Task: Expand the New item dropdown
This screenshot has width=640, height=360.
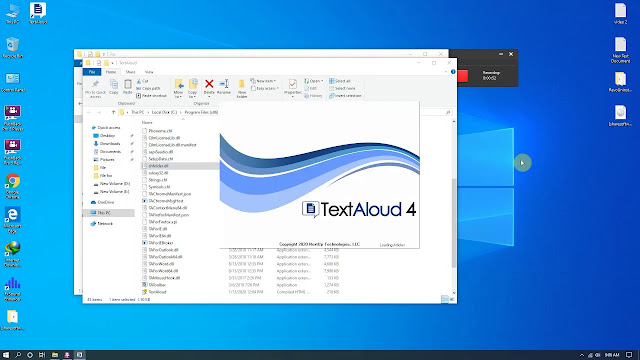Action: pyautogui.click(x=263, y=81)
